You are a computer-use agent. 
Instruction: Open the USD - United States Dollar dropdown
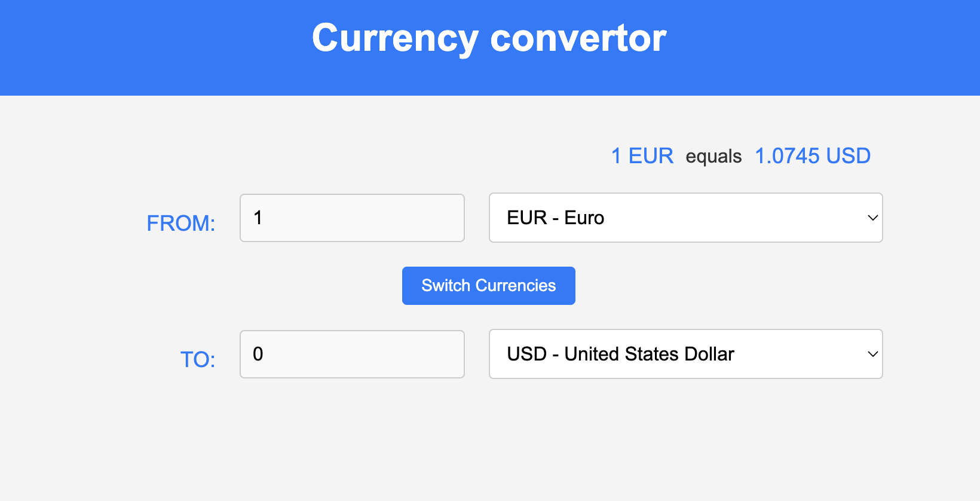tap(685, 354)
